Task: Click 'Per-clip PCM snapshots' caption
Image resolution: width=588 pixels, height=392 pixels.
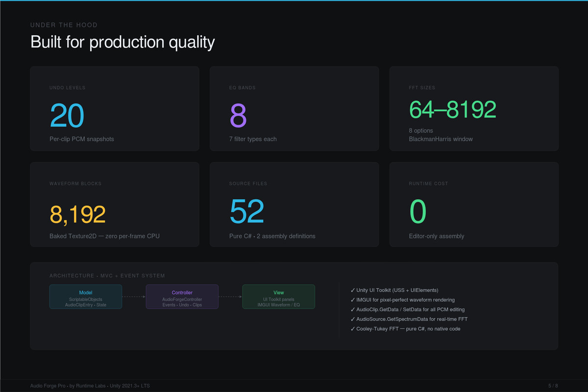Action: pyautogui.click(x=81, y=139)
